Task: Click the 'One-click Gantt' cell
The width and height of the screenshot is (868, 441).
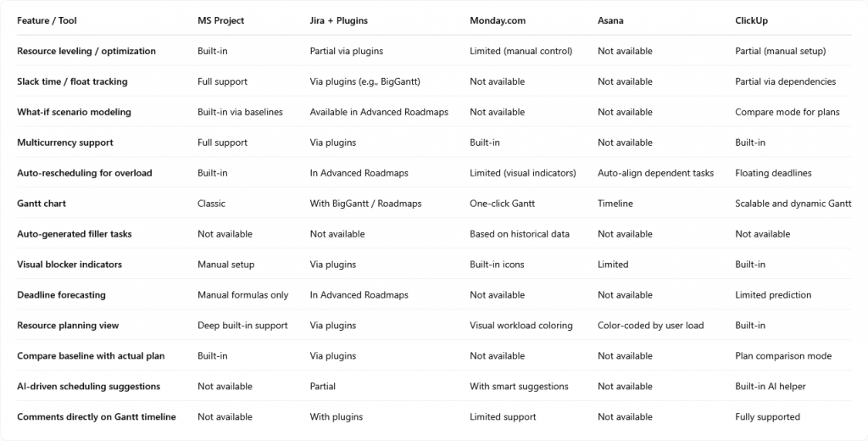Action: click(x=503, y=204)
